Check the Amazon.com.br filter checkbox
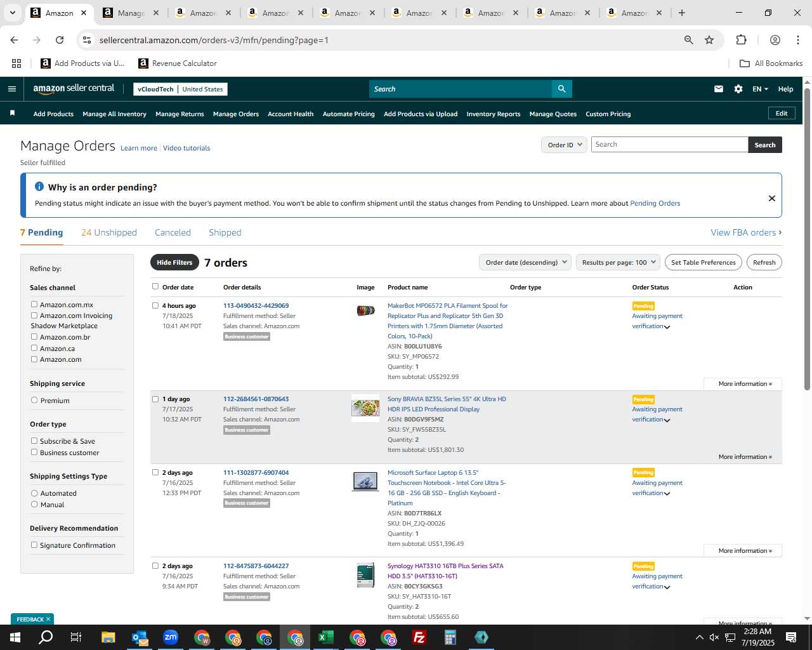 pyautogui.click(x=34, y=336)
